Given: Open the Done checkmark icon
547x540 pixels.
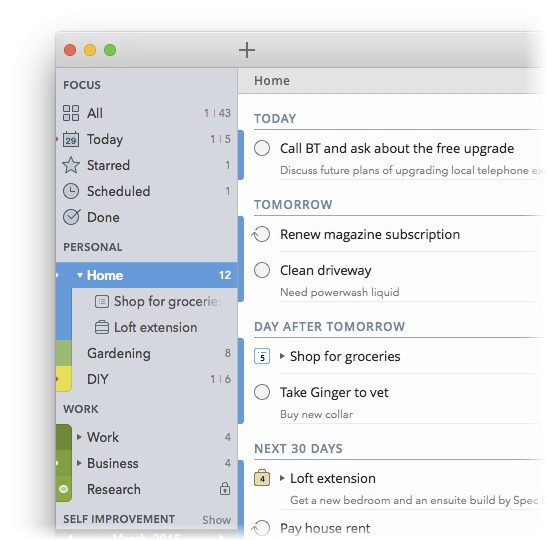Looking at the screenshot, I should tap(72, 217).
